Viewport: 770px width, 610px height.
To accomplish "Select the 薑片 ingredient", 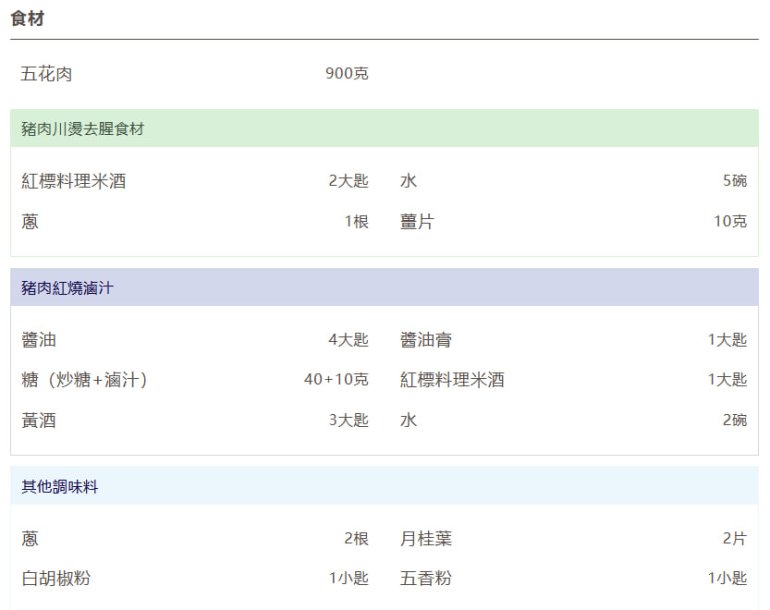I will [417, 222].
